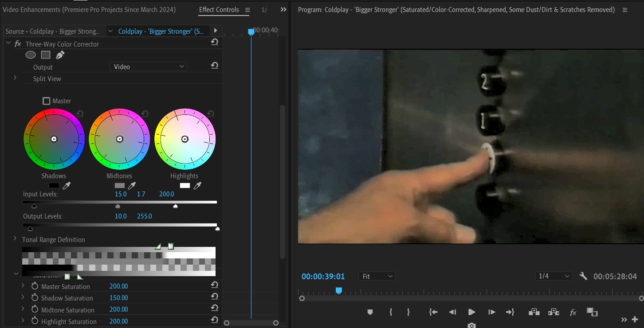Pick shadows color with the eyedropper
Viewport: 644px width, 328px height.
[x=67, y=185]
